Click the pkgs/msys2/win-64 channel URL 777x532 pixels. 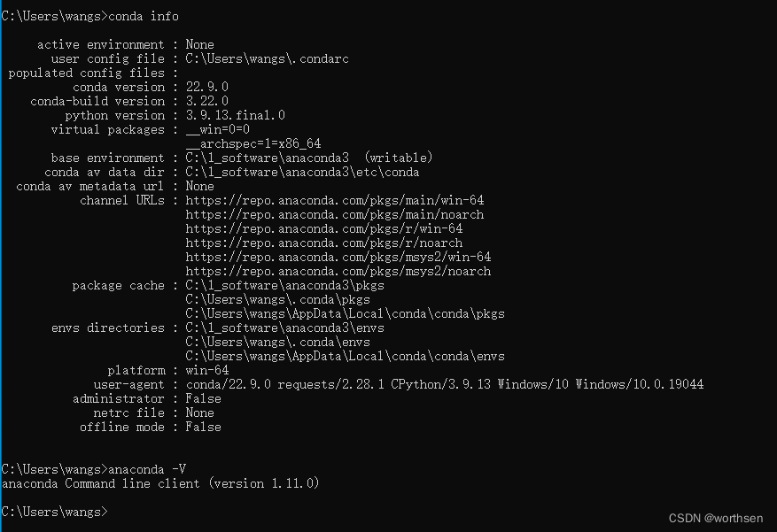click(x=338, y=258)
